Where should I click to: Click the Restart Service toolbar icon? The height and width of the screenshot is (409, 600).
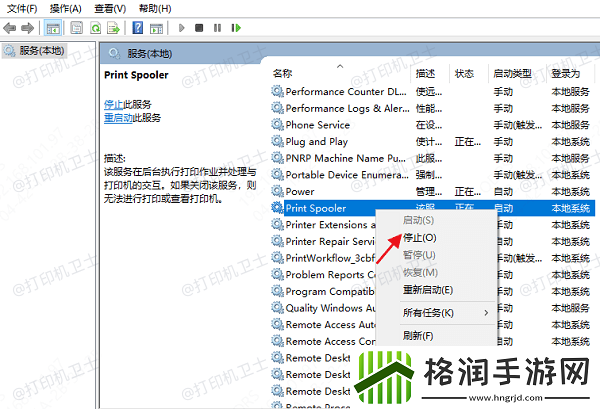(236, 28)
